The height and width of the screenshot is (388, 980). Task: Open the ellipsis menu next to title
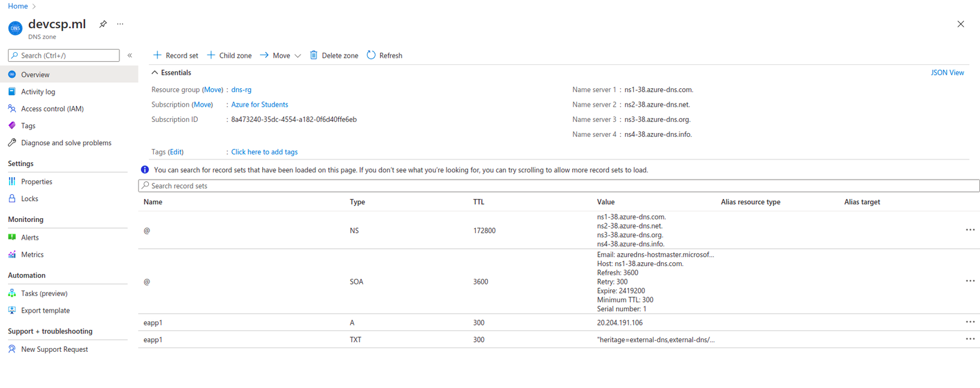[x=120, y=24]
